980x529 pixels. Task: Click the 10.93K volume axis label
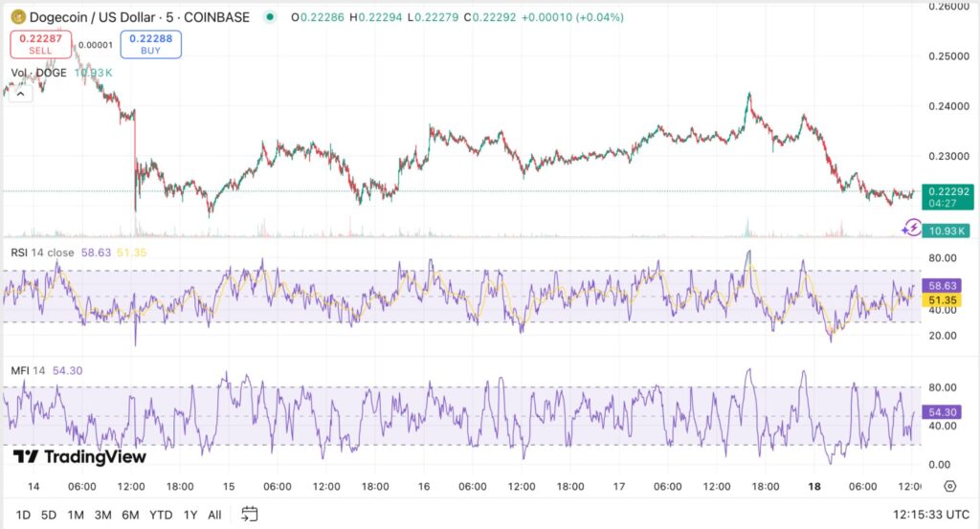(x=947, y=231)
